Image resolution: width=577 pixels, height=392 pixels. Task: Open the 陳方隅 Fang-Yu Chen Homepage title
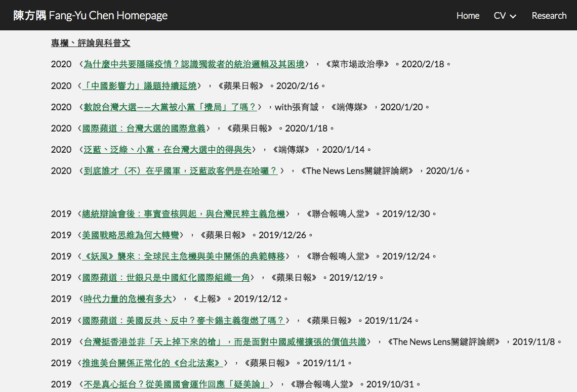click(90, 16)
